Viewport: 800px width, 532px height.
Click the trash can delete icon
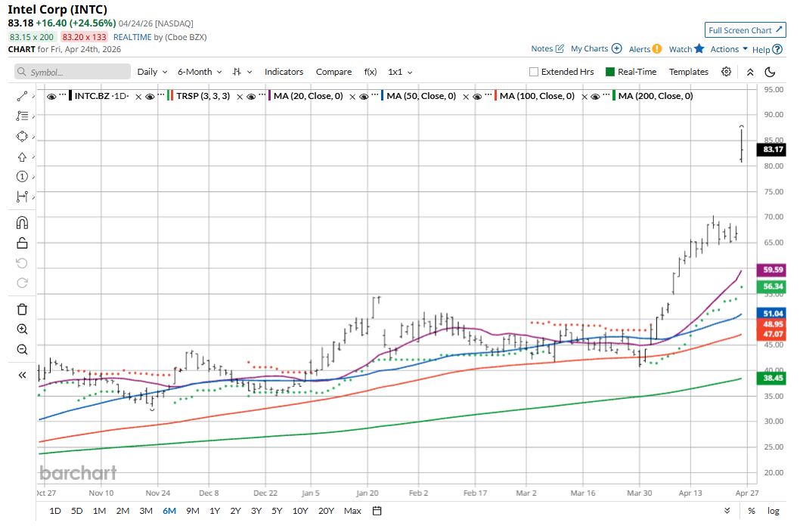coord(22,309)
